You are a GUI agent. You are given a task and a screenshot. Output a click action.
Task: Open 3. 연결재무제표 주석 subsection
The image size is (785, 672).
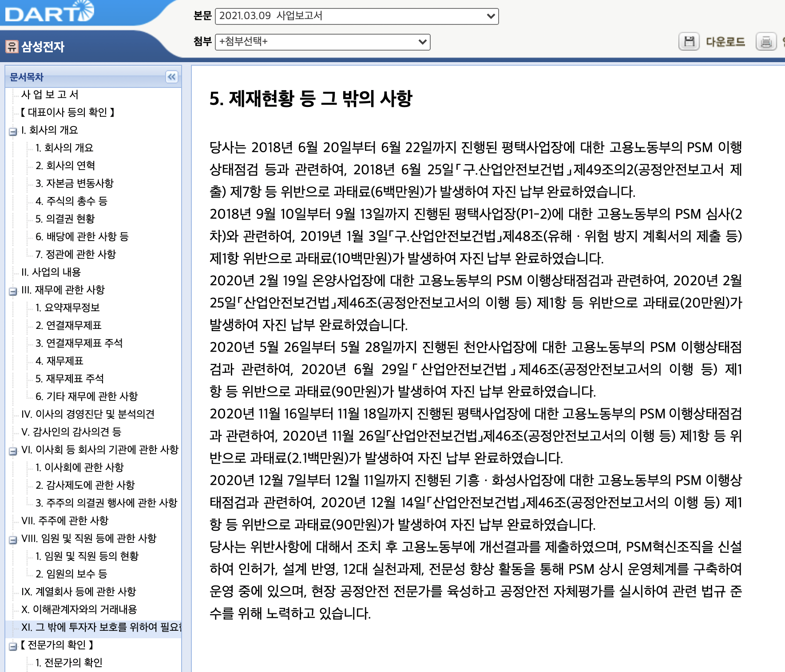(79, 343)
